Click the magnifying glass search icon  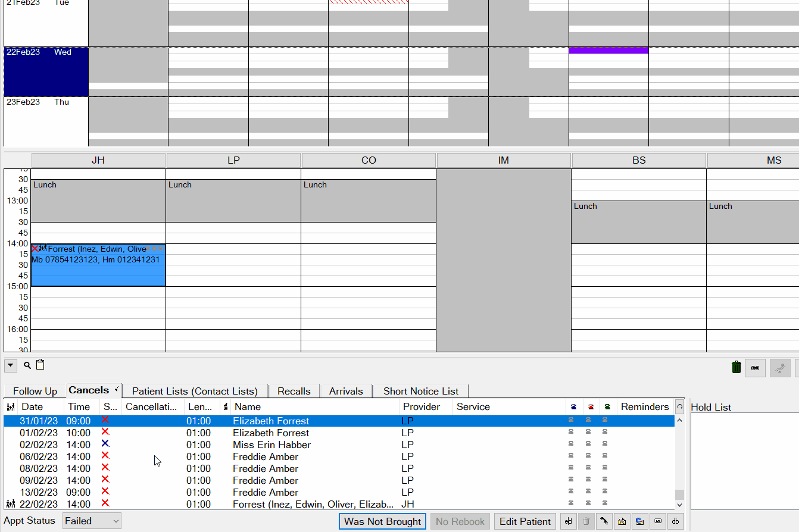pyautogui.click(x=27, y=365)
